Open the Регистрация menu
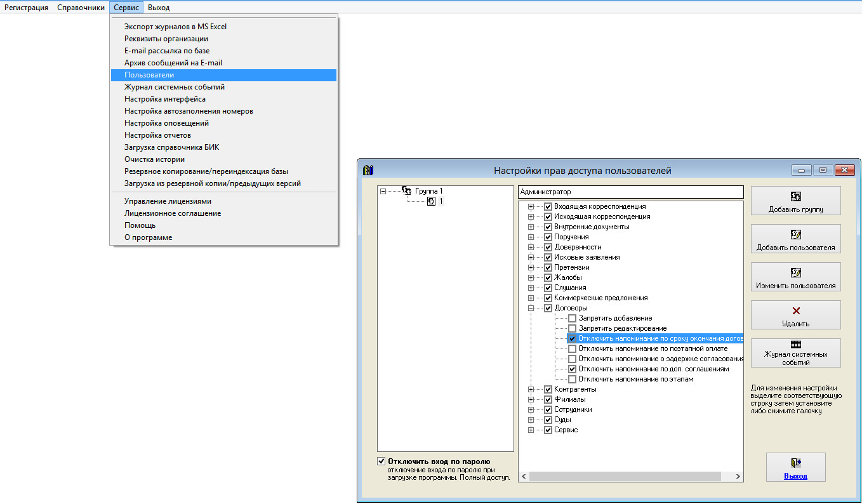The image size is (862, 504). tap(27, 8)
